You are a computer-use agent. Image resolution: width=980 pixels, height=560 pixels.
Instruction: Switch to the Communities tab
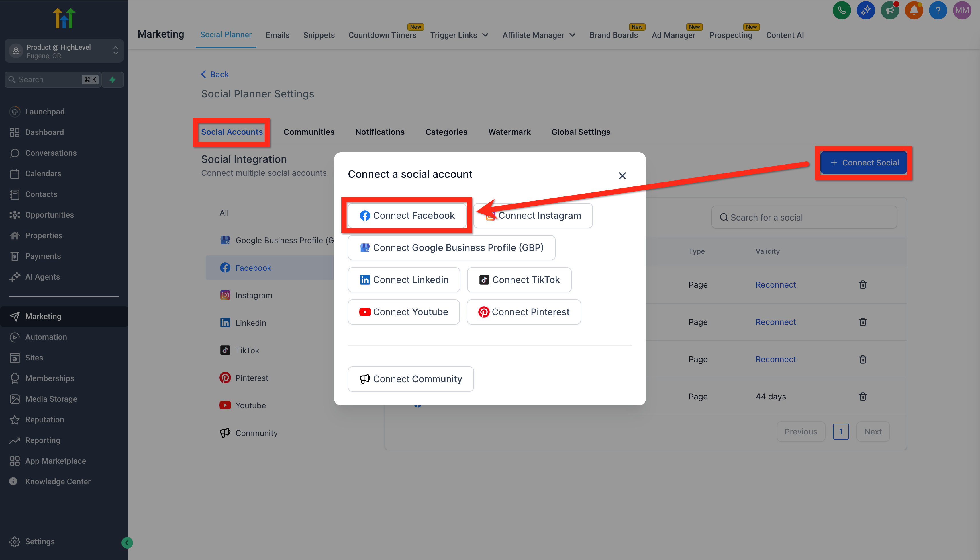309,132
